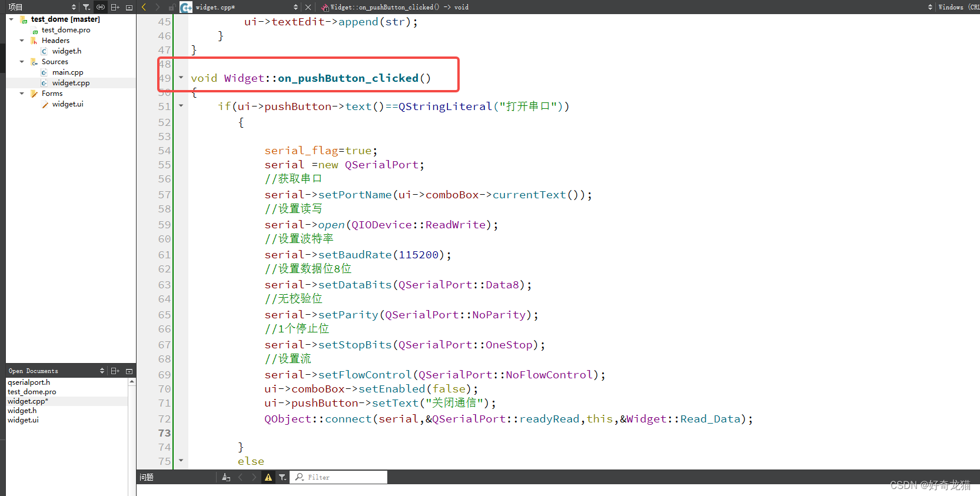
Task: Switch to widget.ui in Open Documents
Action: (x=23, y=420)
